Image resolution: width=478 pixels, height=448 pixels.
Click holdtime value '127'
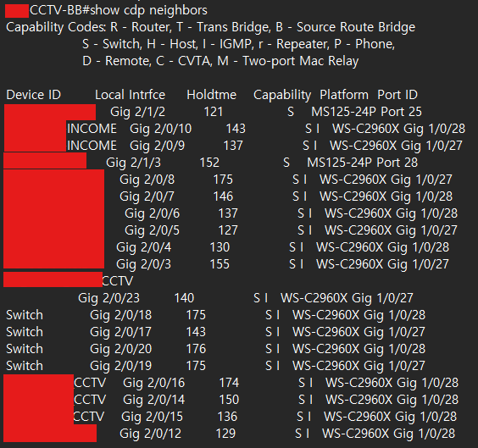point(228,230)
